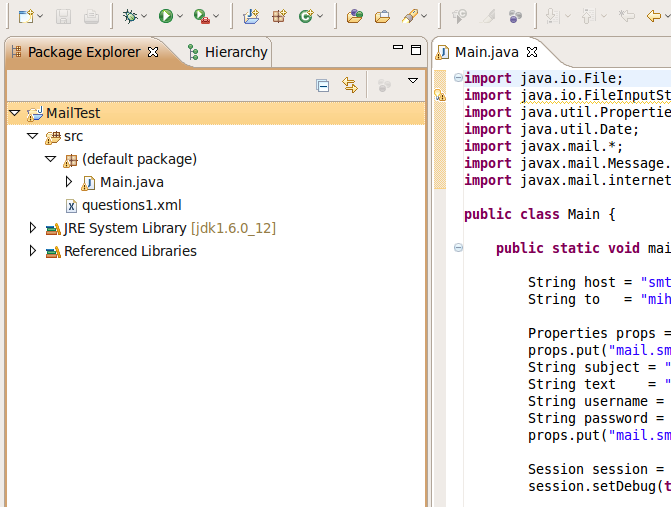Click the 'import javax.mail.*;' line
This screenshot has width=671, height=507.
coord(543,146)
